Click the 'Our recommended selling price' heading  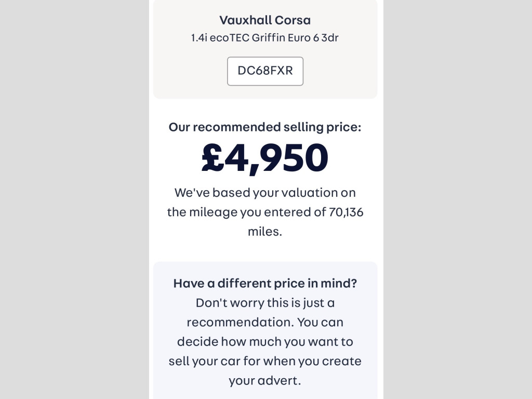[x=265, y=127]
